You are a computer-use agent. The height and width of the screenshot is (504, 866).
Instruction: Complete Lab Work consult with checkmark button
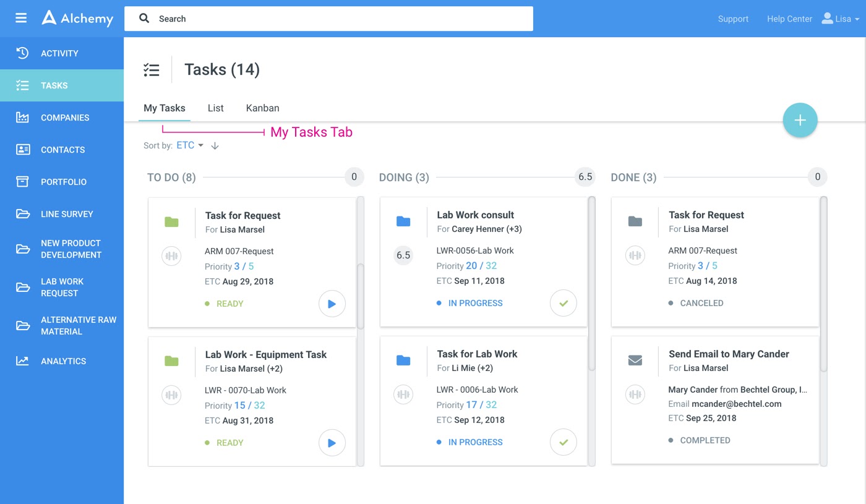coord(564,303)
